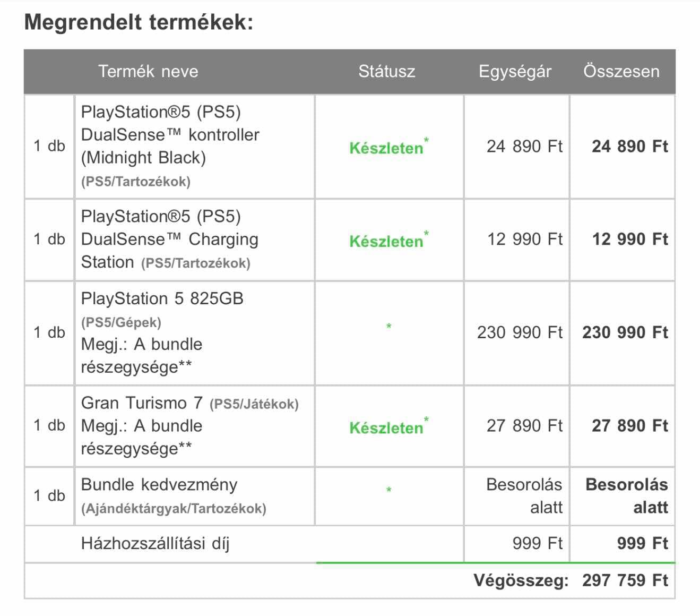Open Gran Turismo 7 product name
This screenshot has height=616, width=700.
142,403
